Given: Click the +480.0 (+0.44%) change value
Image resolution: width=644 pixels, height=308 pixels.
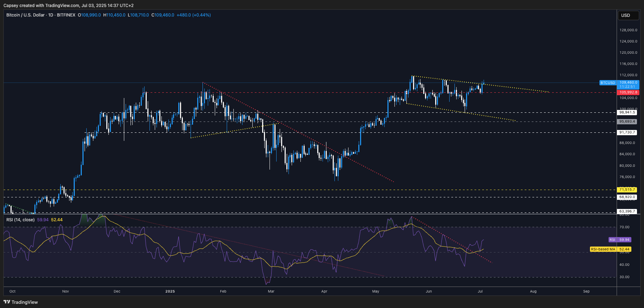Looking at the screenshot, I should pyautogui.click(x=193, y=15).
